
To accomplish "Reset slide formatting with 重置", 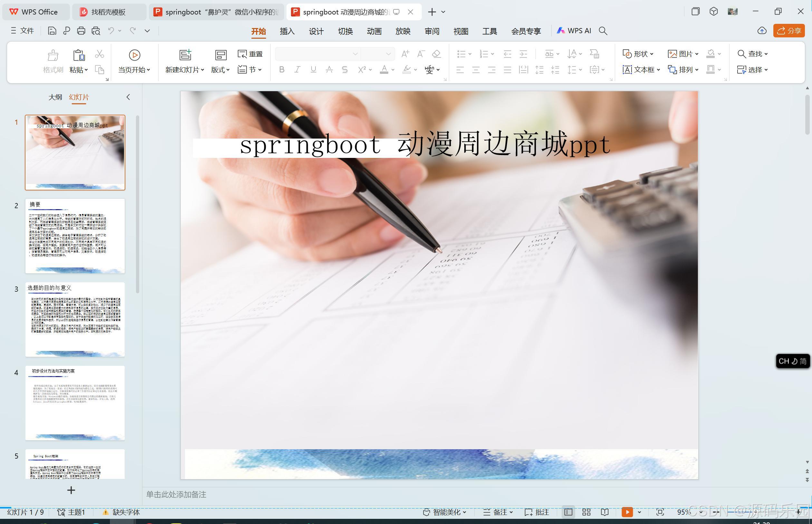I will click(x=250, y=54).
